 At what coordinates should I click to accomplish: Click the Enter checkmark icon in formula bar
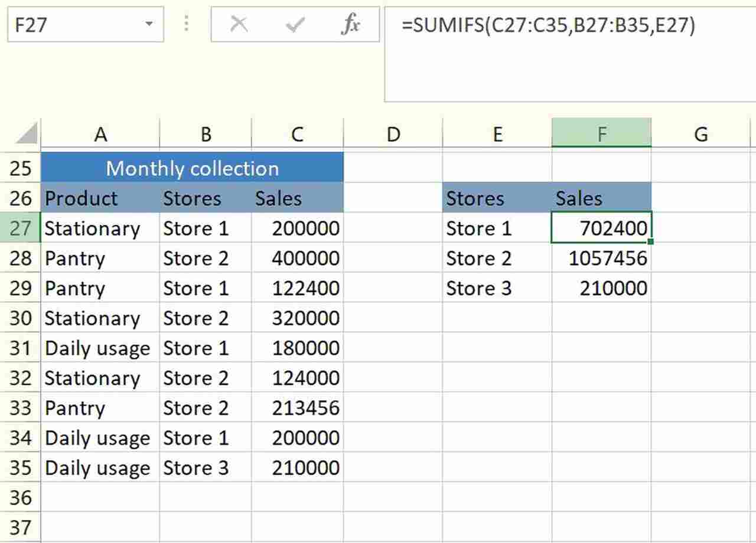point(294,25)
